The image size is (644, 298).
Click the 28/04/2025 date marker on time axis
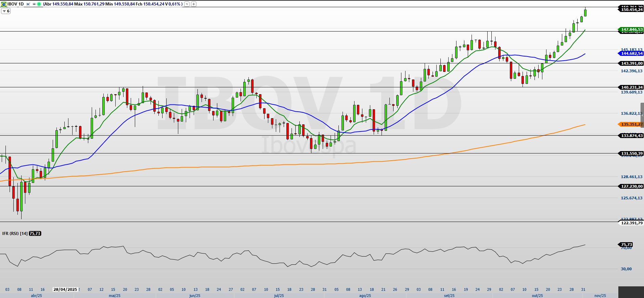click(x=65, y=289)
